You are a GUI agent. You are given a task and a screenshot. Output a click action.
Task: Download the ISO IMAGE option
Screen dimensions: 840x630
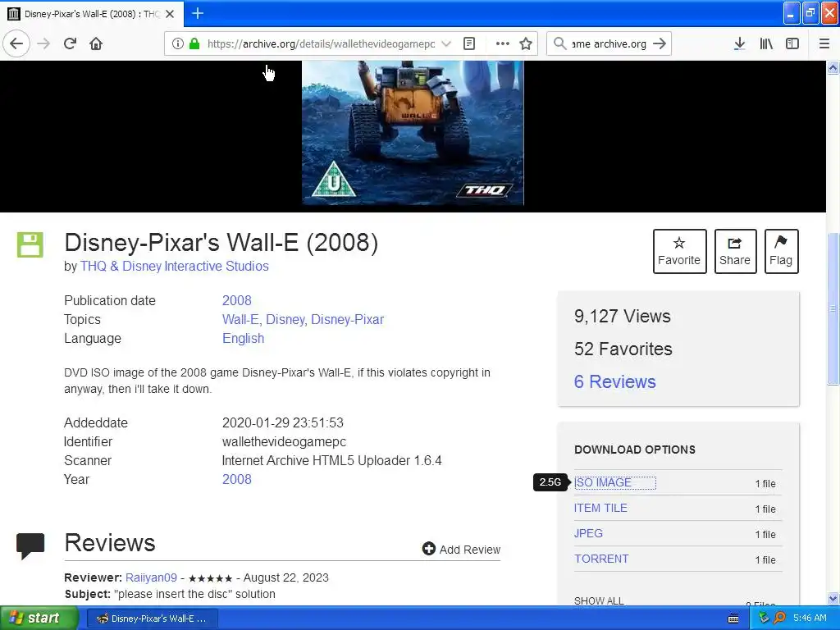[x=603, y=482]
